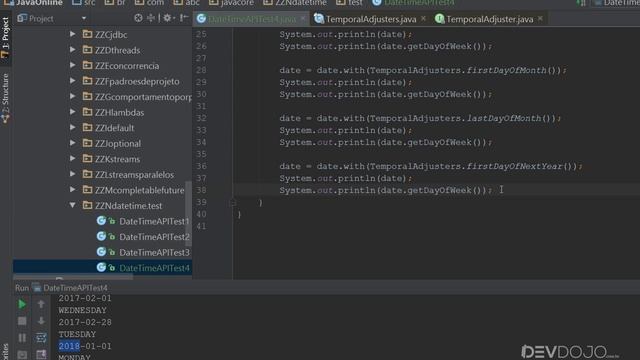The image size is (640, 360).
Task: Switch to TemporalAdjuster.java editor tab
Action: point(489,19)
